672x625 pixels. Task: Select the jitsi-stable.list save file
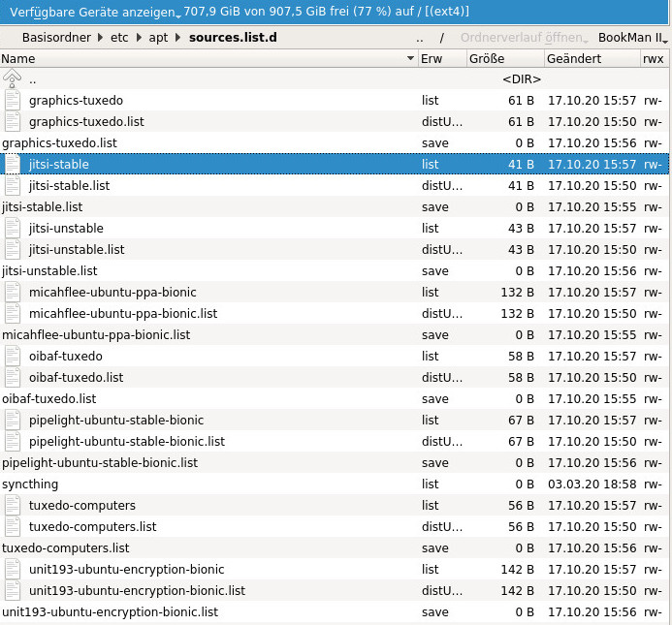[x=335, y=206]
